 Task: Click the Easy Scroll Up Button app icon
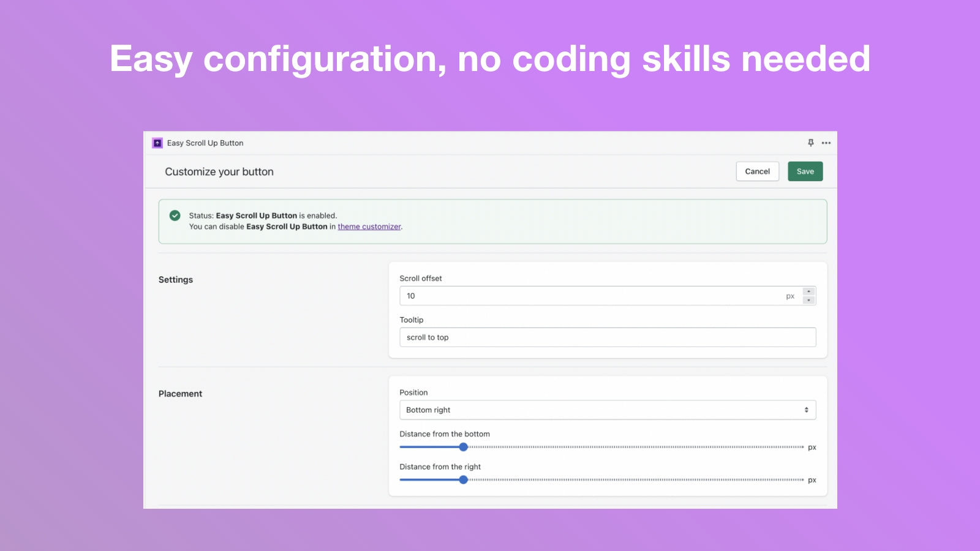coord(157,143)
